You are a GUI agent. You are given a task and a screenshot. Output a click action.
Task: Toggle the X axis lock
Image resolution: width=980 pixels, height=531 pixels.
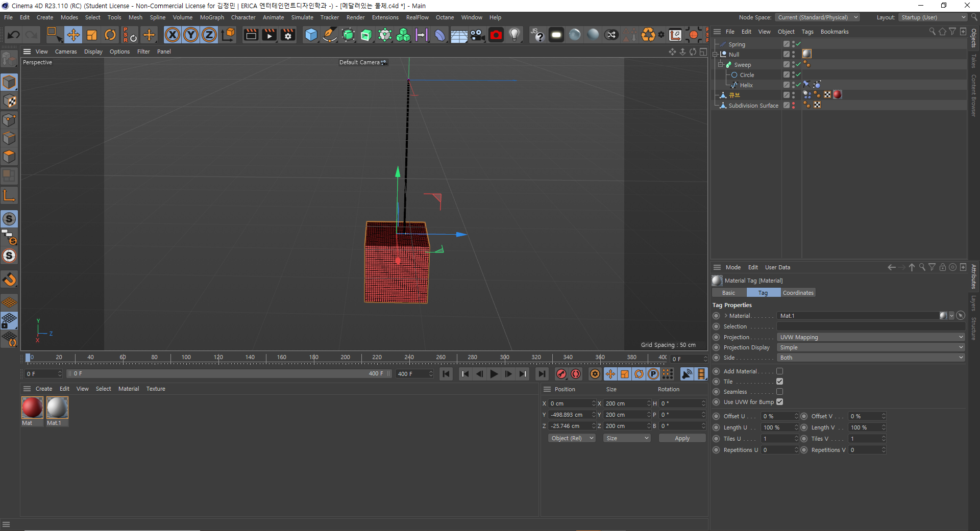click(x=173, y=35)
